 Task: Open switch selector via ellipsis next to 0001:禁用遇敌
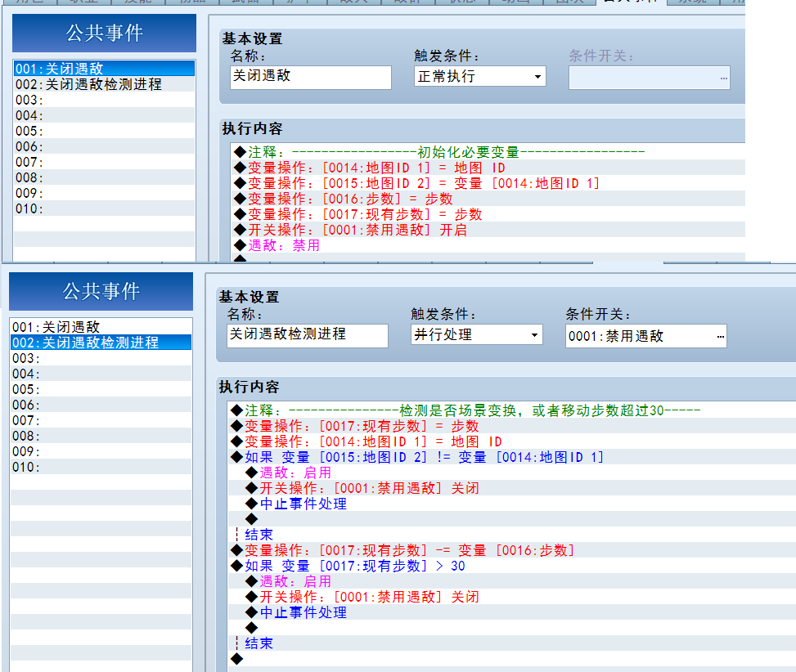click(721, 336)
